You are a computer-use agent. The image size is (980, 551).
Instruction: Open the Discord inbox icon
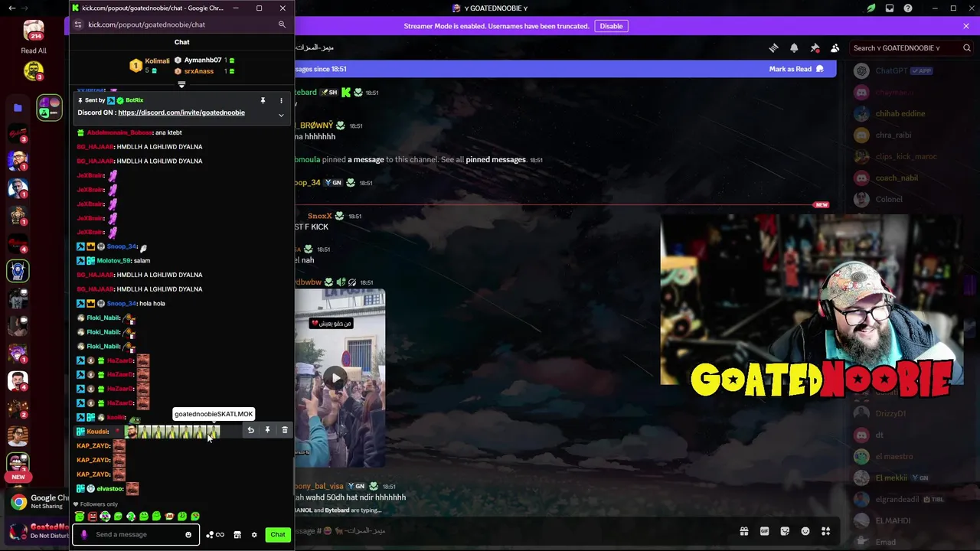(890, 8)
